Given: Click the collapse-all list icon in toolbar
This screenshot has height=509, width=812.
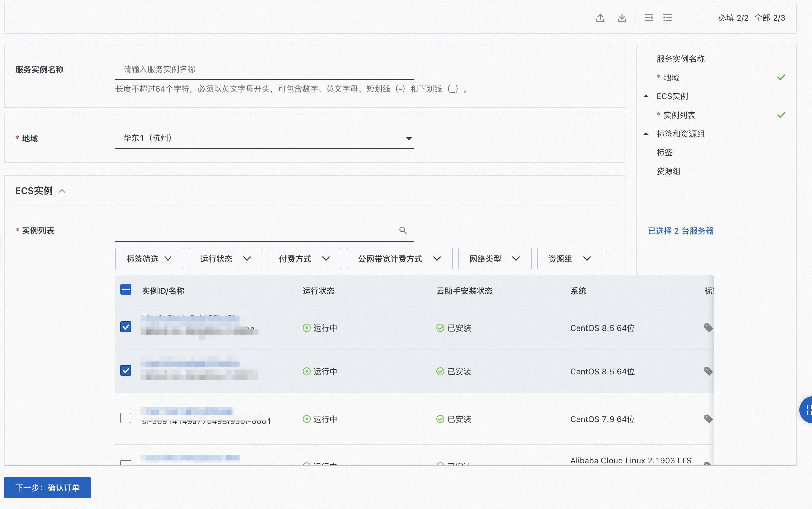Looking at the screenshot, I should (x=649, y=18).
